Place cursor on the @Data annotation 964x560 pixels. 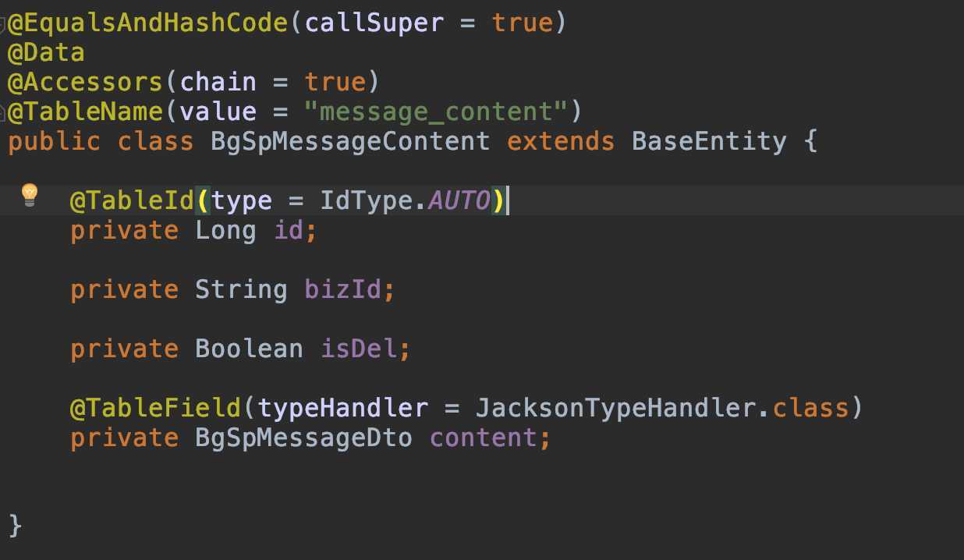(x=46, y=53)
